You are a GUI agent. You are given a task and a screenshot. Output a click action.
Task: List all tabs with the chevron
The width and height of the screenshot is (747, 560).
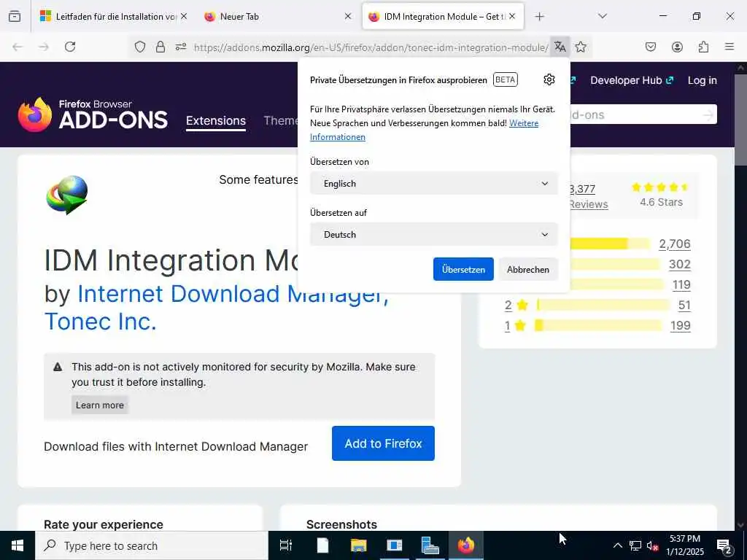coord(603,16)
